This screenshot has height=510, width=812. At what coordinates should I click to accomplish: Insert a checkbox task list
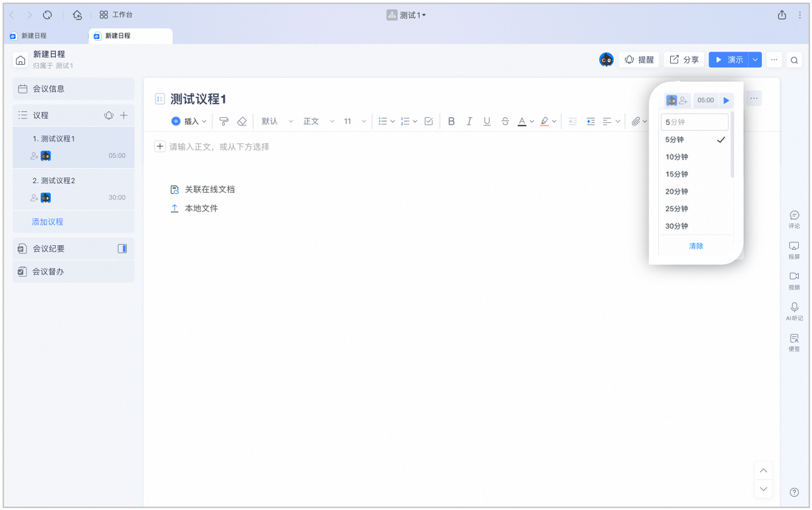[x=429, y=121]
